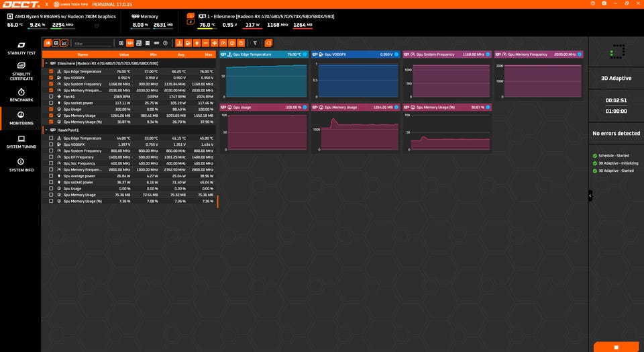Click the Gpu Edge Temperature graph area
644x352 pixels.
[264, 79]
